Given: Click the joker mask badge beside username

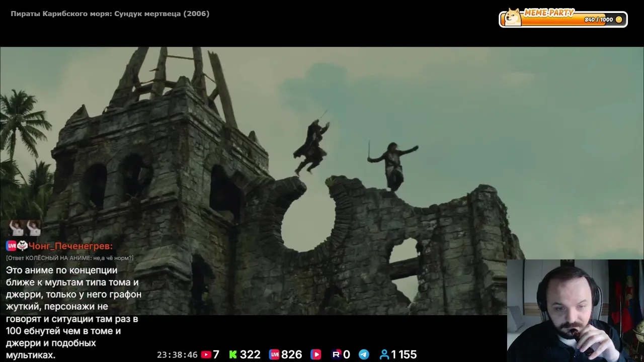Looking at the screenshot, I should click(x=23, y=246).
